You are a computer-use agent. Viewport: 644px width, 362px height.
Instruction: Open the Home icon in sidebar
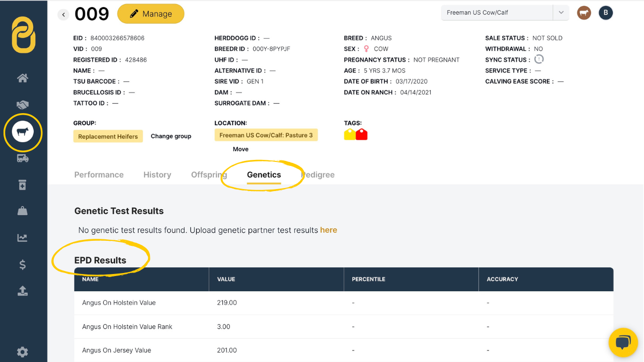coord(23,78)
